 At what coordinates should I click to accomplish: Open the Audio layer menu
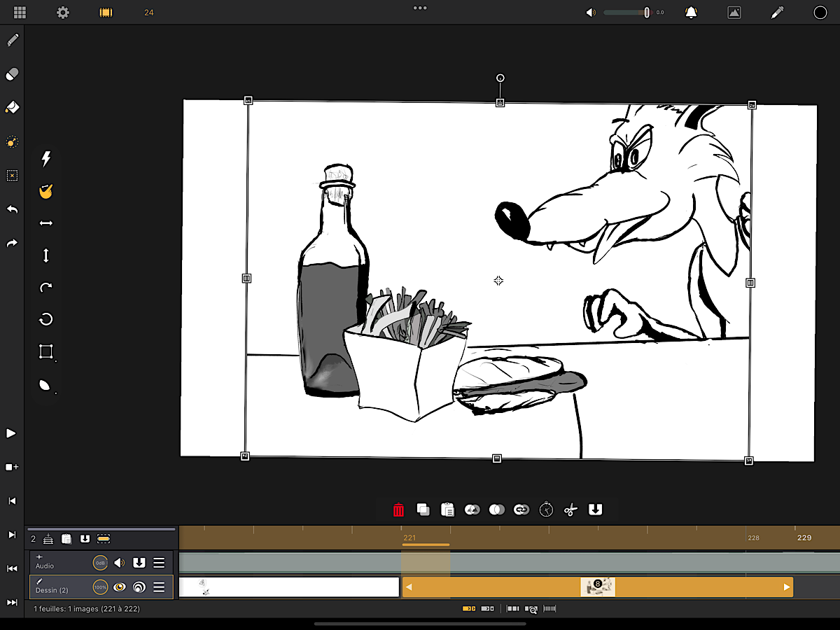click(x=159, y=563)
